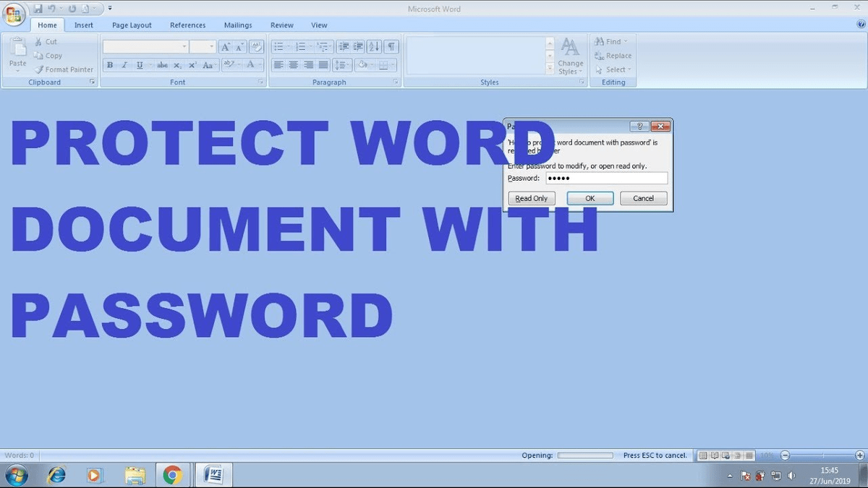Click the Decrease Indent icon
The height and width of the screenshot is (488, 868).
(x=344, y=46)
